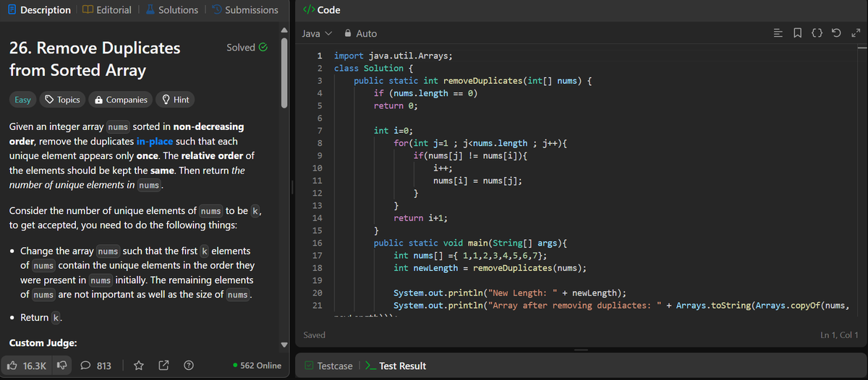Expand the editor to fullscreen
This screenshot has height=380, width=868.
[856, 33]
